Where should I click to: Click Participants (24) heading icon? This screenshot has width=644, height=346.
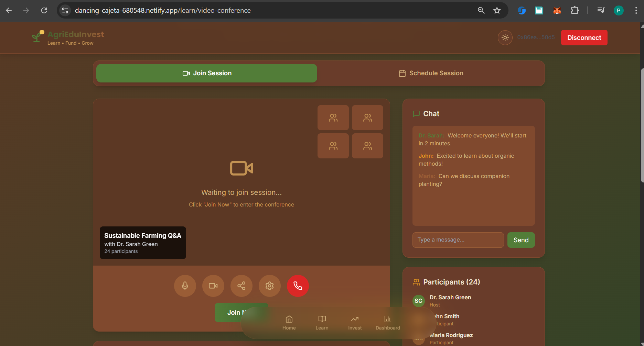(x=416, y=282)
